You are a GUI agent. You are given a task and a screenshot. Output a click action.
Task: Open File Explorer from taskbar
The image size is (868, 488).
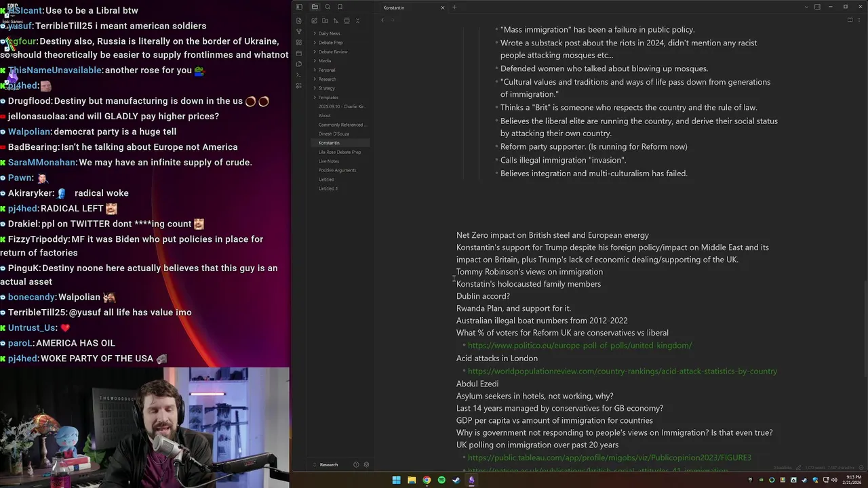pyautogui.click(x=412, y=480)
